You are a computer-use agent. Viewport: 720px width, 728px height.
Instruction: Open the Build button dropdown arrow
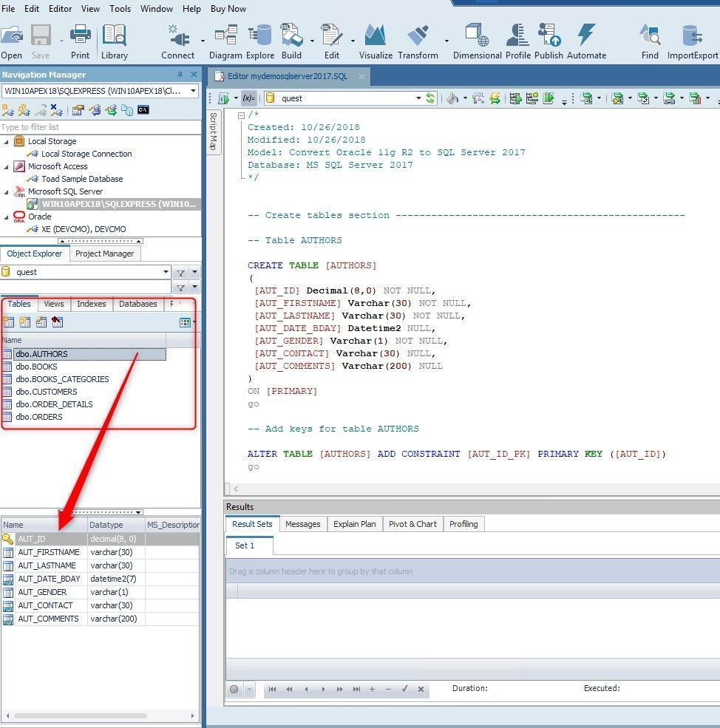coord(312,41)
